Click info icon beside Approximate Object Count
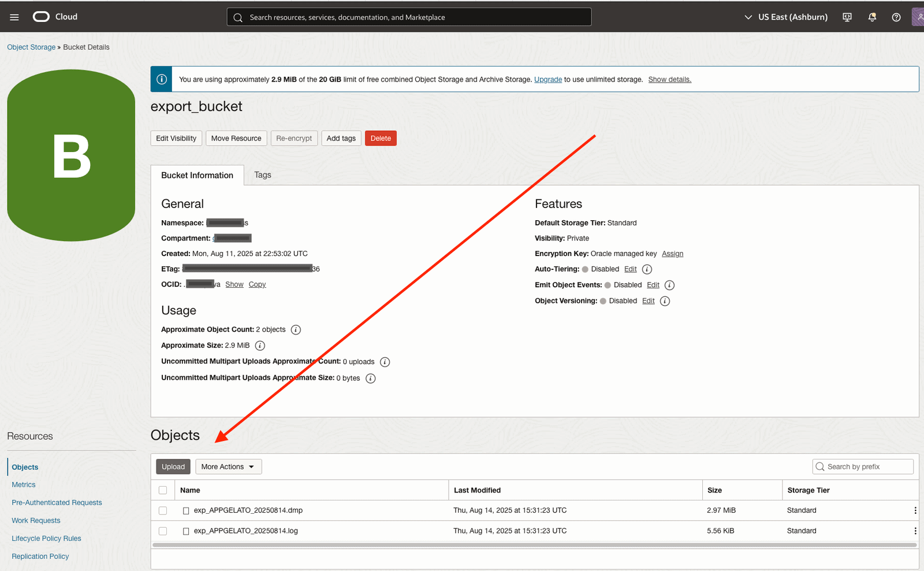This screenshot has width=924, height=571. tap(296, 330)
